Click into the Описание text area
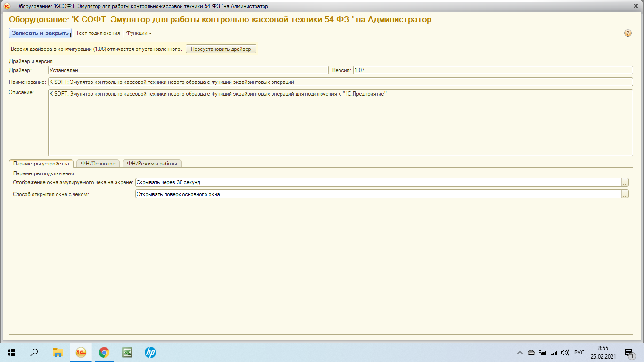 [340, 123]
